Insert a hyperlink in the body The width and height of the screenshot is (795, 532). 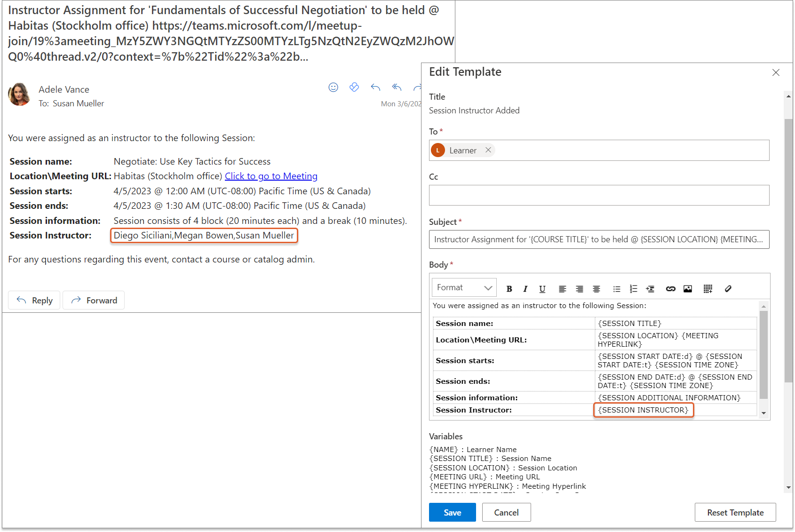671,289
